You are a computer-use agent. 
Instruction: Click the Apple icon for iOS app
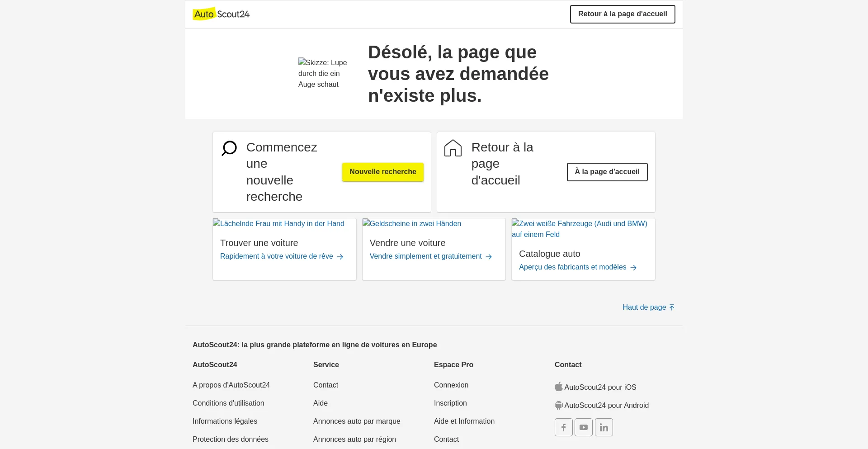(x=559, y=387)
